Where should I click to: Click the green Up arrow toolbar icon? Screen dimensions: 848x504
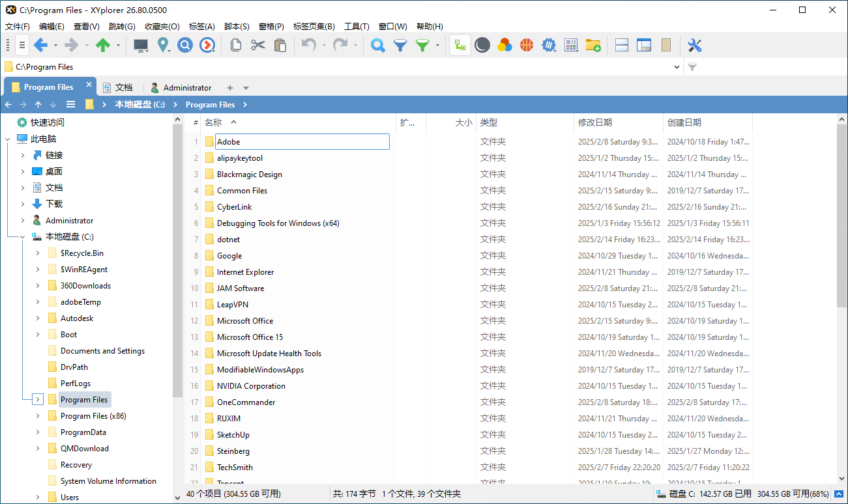point(103,45)
